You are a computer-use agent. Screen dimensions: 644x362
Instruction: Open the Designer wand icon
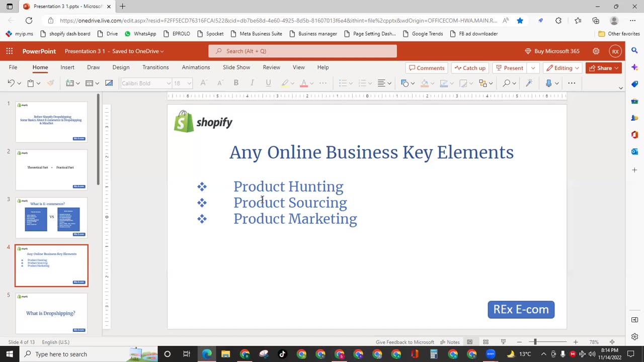tap(529, 83)
